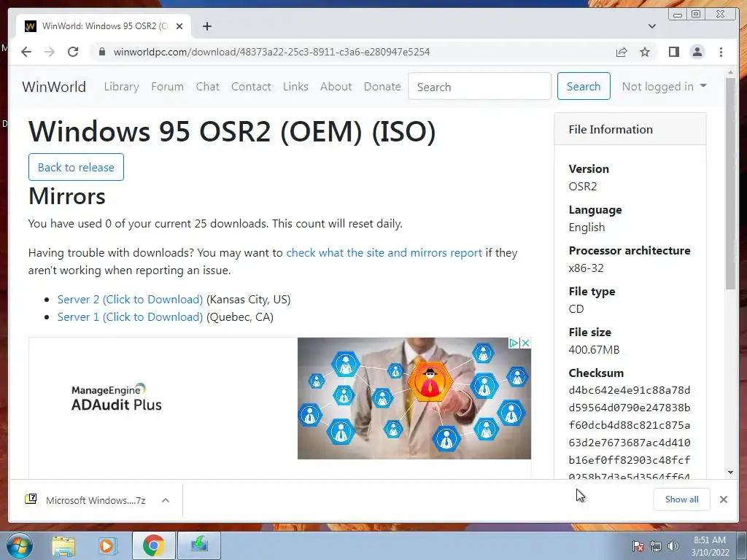Click the File Information panel header
Screen dimensions: 747x560
coord(630,129)
